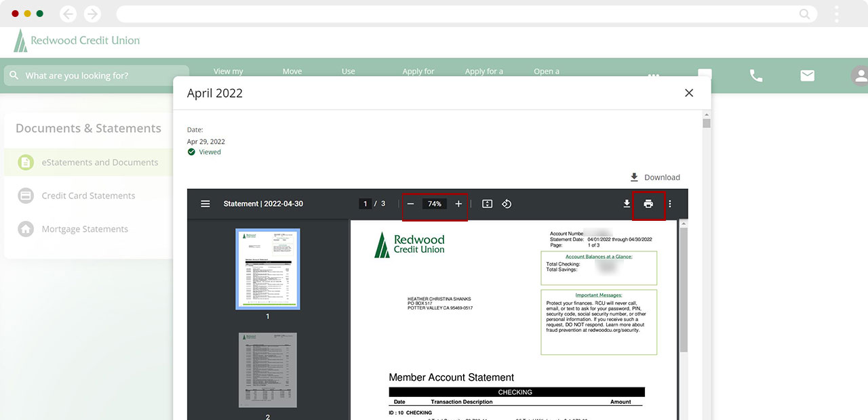Screen dimensions: 868x420
Task: Click the 74% zoom level field
Action: coord(434,204)
